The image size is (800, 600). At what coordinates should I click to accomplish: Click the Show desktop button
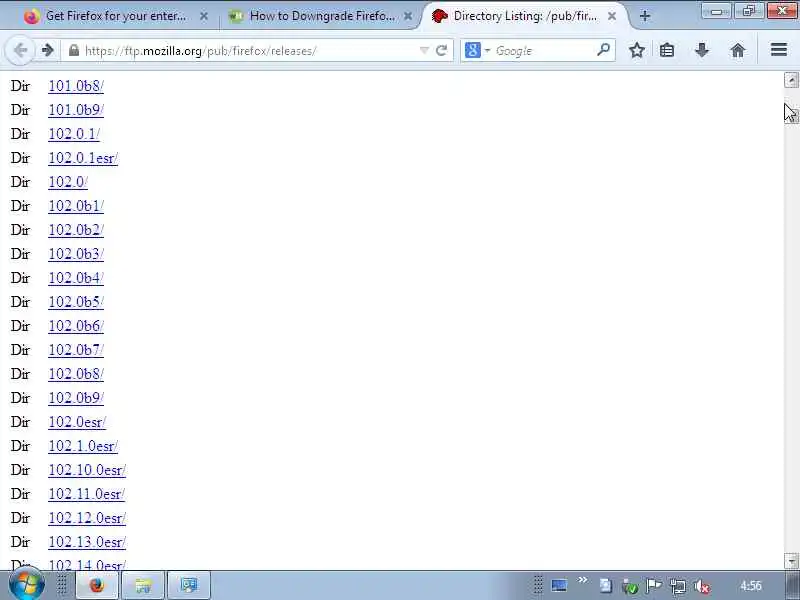(x=792, y=585)
